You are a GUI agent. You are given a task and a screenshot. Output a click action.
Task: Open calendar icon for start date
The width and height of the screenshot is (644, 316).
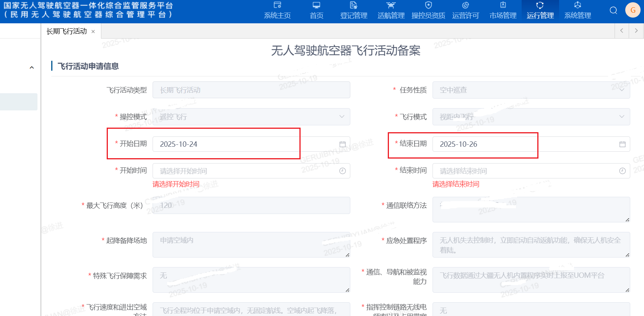(342, 144)
